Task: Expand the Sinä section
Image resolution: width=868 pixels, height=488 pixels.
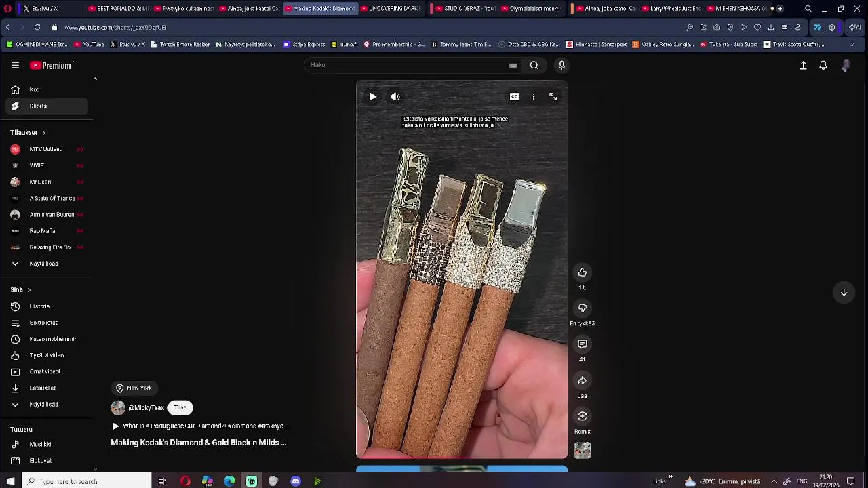Action: (x=20, y=290)
